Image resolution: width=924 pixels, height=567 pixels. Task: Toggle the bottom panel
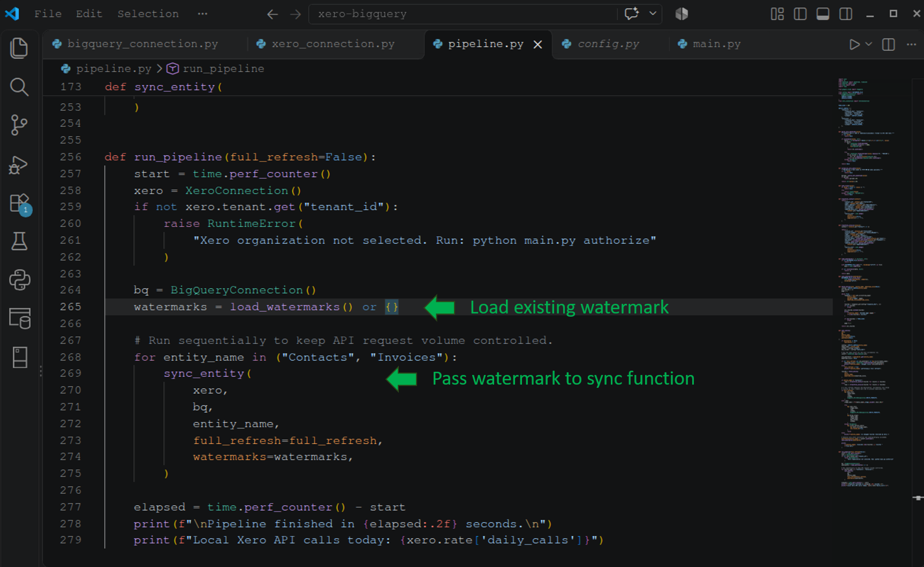(823, 14)
